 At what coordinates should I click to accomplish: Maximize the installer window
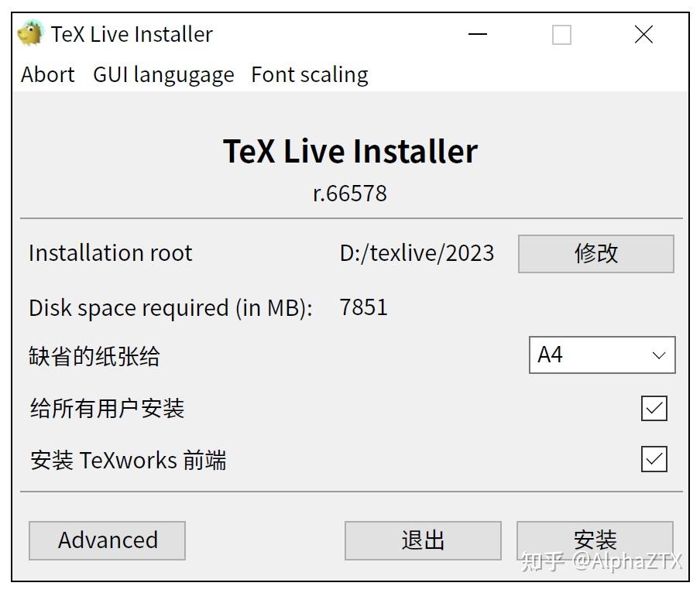coord(560,34)
